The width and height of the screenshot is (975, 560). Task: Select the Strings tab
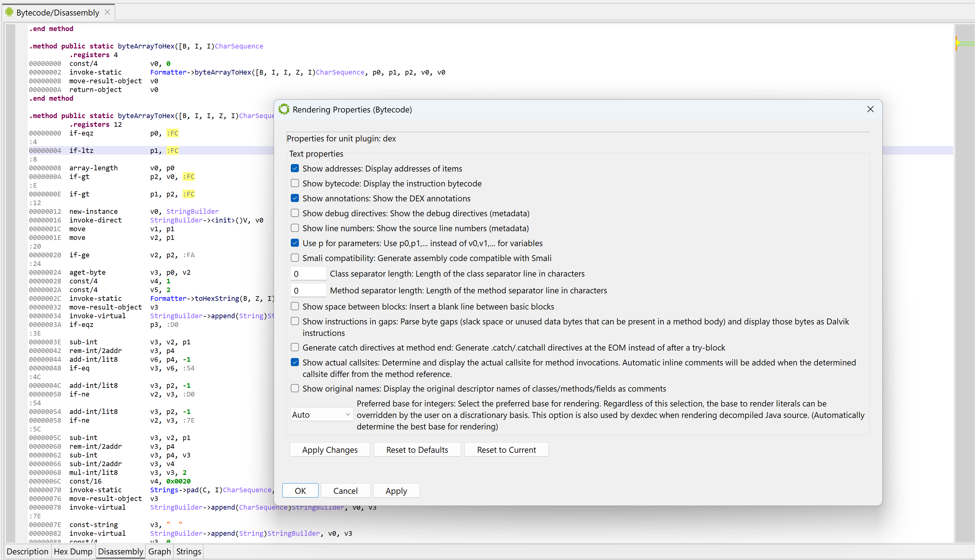pyautogui.click(x=188, y=552)
